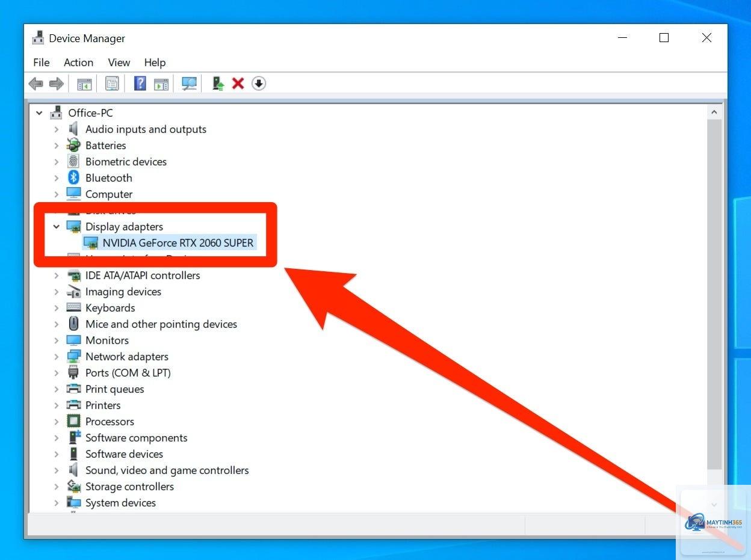
Task: Expand the Bluetooth chevron
Action: pos(56,177)
